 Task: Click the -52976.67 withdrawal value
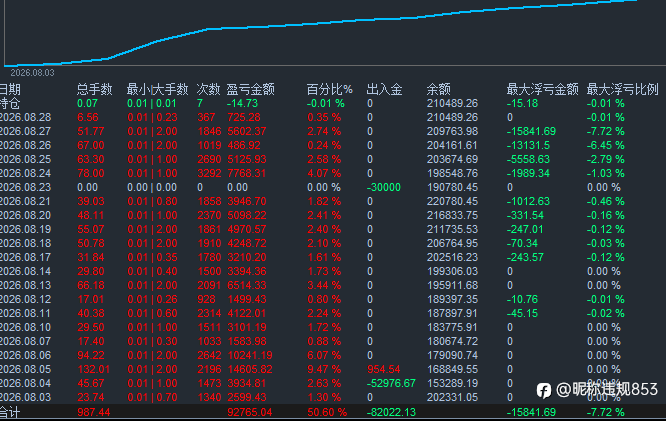(391, 384)
